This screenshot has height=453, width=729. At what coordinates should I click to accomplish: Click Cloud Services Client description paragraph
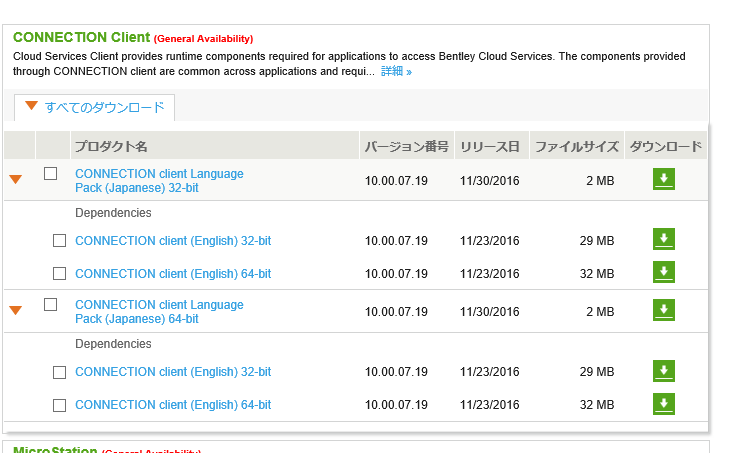pos(349,64)
